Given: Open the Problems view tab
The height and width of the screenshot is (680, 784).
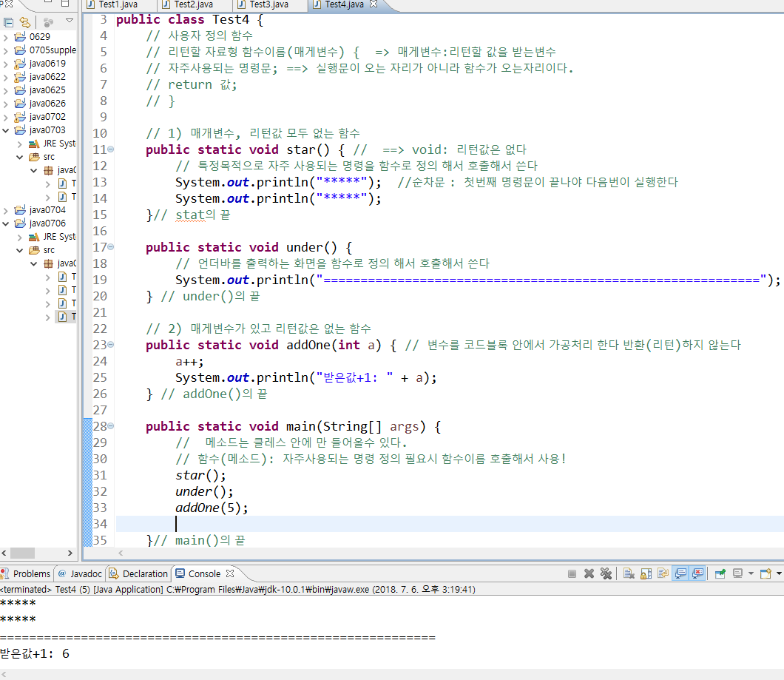Looking at the screenshot, I should [x=27, y=574].
